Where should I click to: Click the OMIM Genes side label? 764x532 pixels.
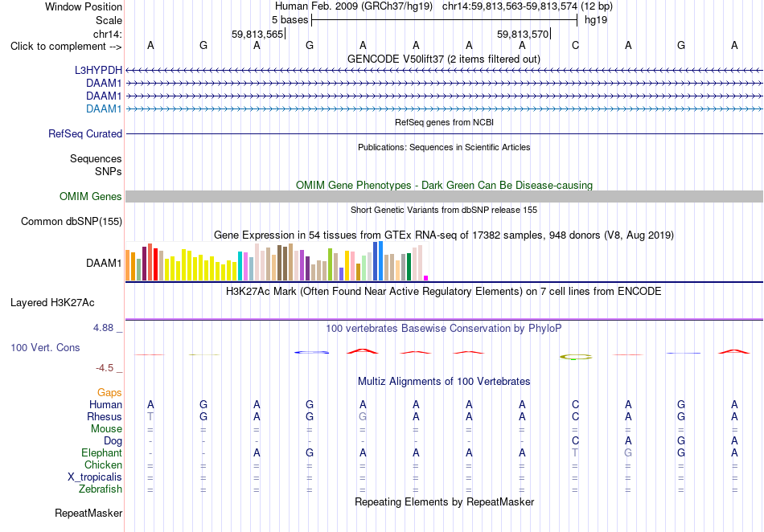90,196
